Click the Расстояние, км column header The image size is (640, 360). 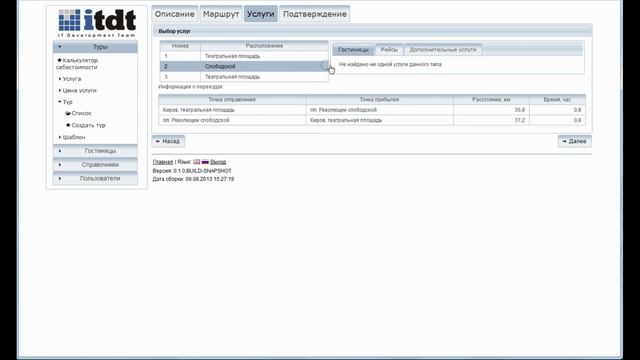pyautogui.click(x=491, y=100)
